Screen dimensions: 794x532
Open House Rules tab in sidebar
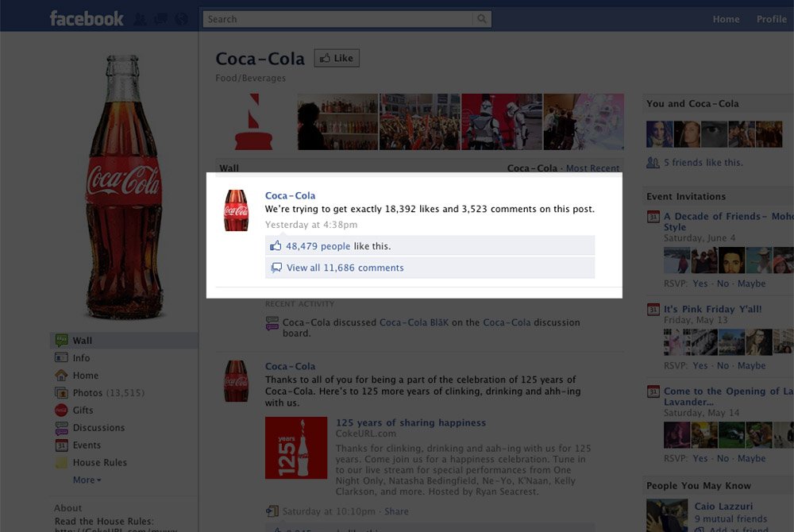click(100, 463)
